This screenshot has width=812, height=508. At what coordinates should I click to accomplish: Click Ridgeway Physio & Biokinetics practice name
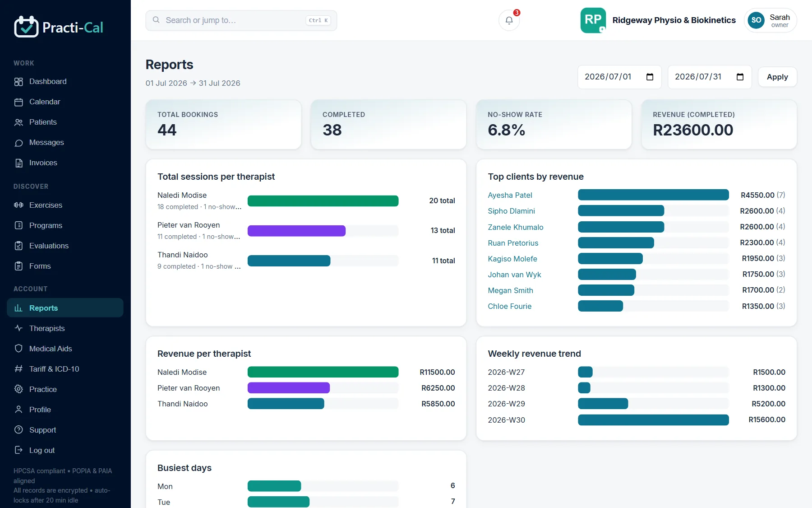674,20
